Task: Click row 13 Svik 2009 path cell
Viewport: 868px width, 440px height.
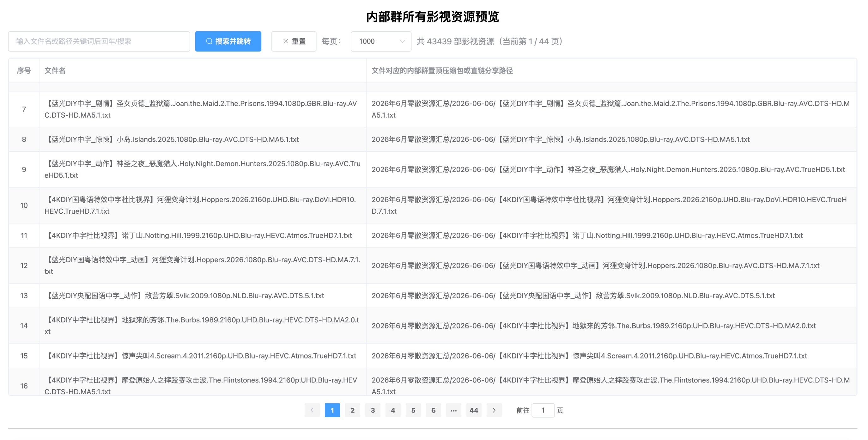Action: (x=611, y=295)
